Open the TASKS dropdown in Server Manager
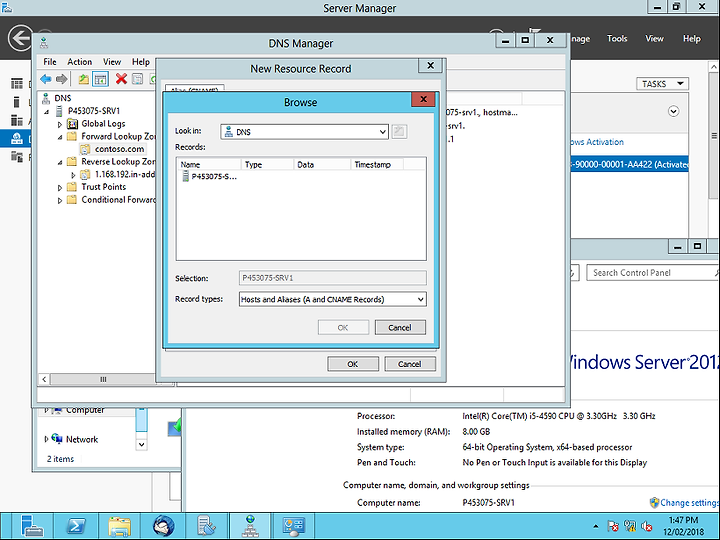Image resolution: width=720 pixels, height=540 pixels. (662, 84)
